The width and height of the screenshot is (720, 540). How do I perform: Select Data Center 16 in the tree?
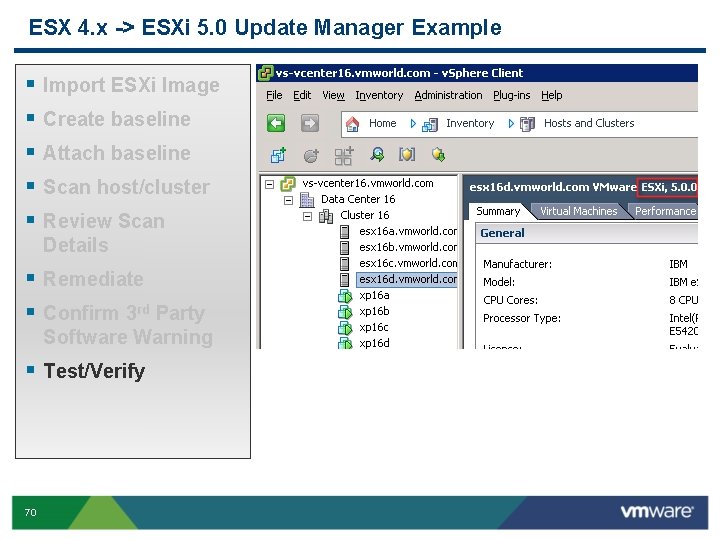click(358, 199)
